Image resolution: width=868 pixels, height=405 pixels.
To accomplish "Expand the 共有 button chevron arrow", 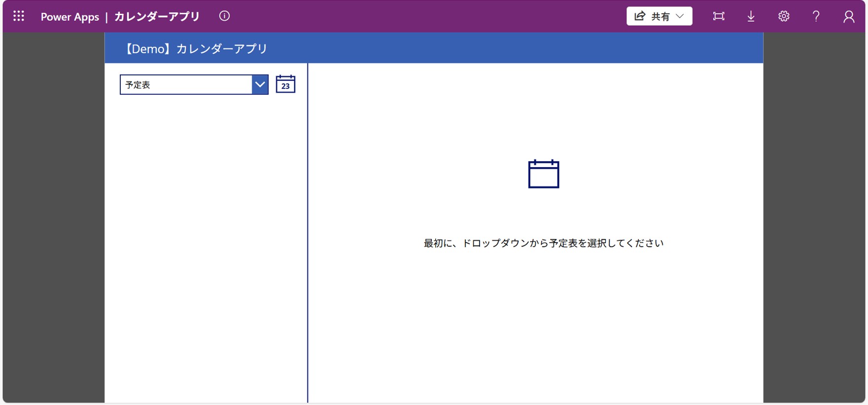I will coord(680,16).
